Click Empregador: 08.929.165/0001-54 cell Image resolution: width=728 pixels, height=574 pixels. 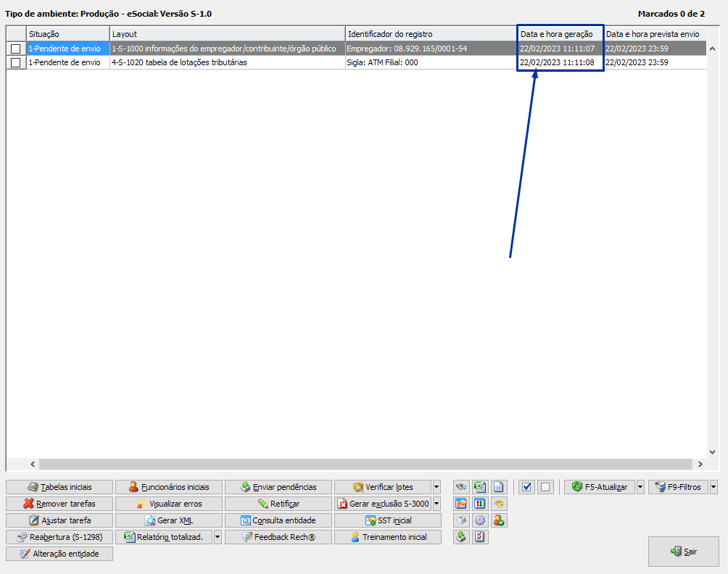pos(431,49)
